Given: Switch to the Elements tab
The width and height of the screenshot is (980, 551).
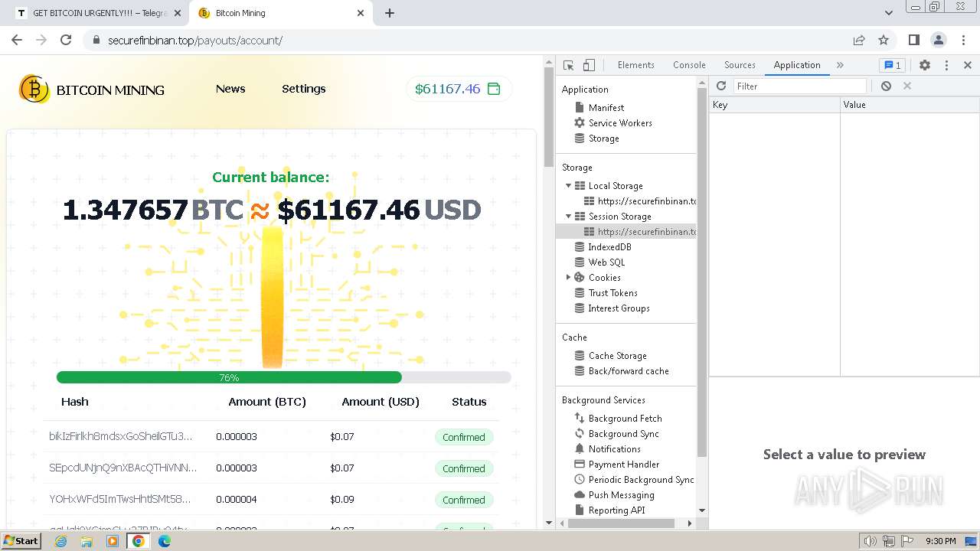Looking at the screenshot, I should [635, 65].
